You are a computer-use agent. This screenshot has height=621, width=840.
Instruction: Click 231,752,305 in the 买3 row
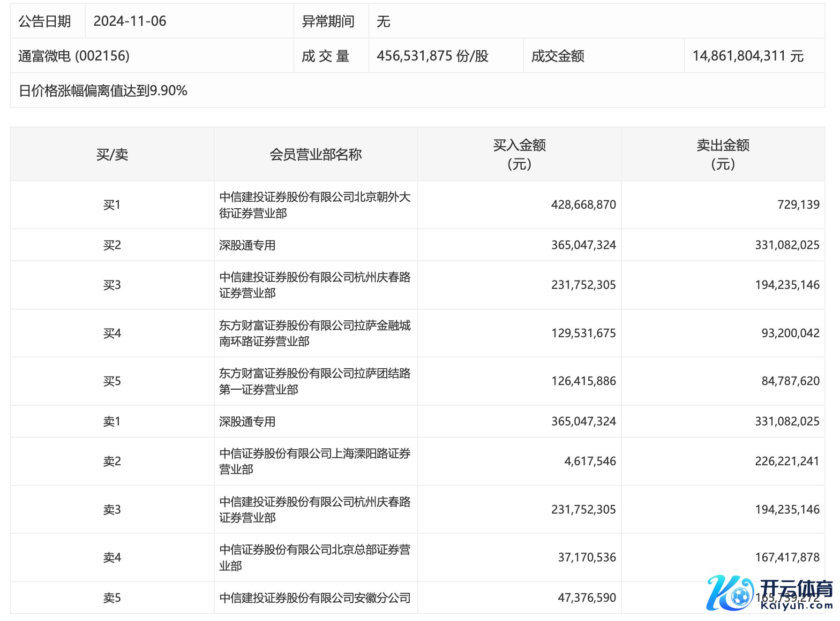coord(584,285)
